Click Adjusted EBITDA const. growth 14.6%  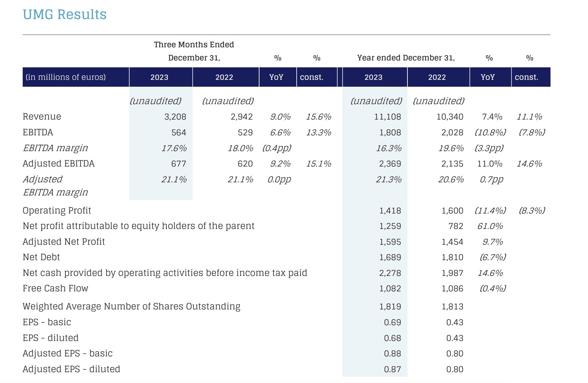[x=529, y=164]
